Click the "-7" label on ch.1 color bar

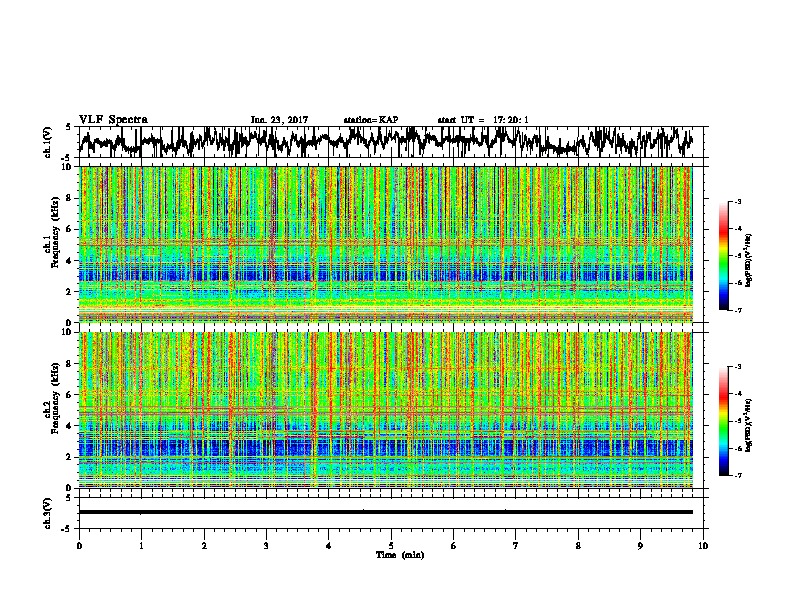(x=737, y=310)
